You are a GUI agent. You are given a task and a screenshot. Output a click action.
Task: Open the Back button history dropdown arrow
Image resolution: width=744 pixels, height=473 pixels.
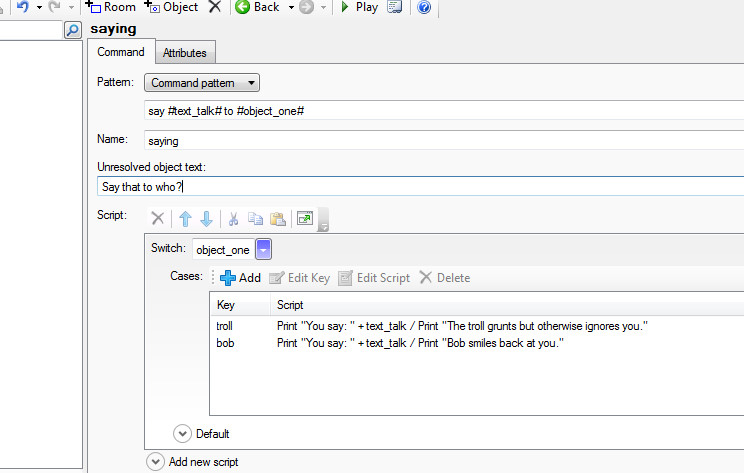pyautogui.click(x=291, y=7)
